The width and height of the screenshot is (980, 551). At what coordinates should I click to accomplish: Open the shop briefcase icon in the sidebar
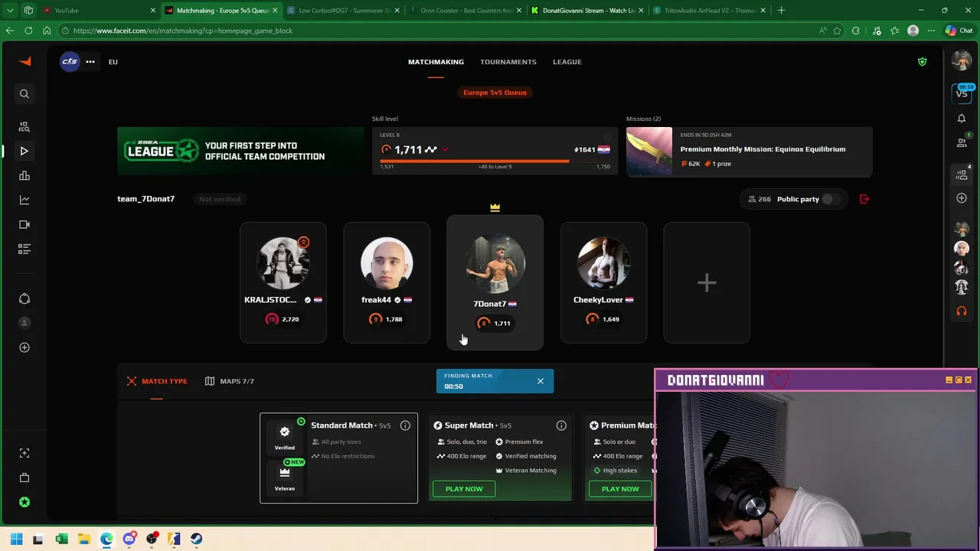[x=24, y=478]
